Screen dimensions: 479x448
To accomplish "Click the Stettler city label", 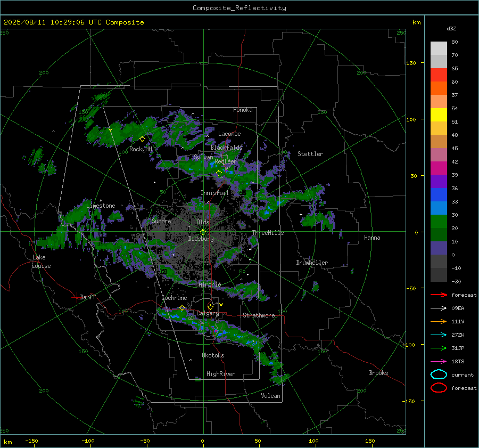I will coord(310,154).
